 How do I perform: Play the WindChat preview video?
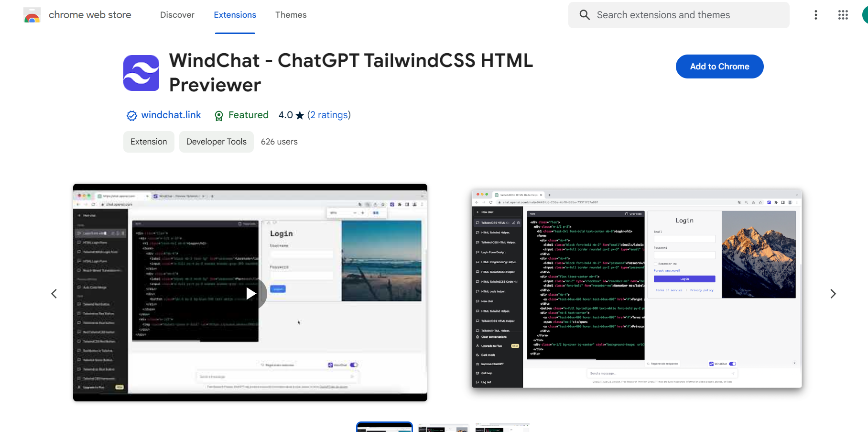[x=250, y=294]
